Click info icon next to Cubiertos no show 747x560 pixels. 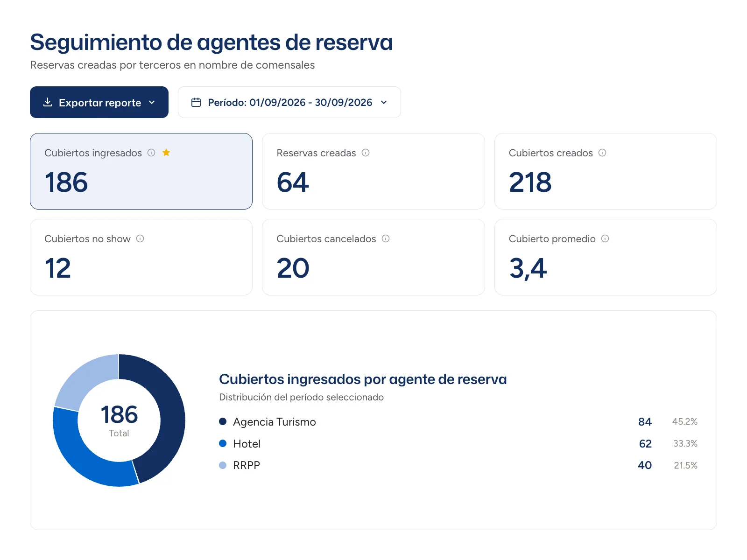pyautogui.click(x=140, y=238)
